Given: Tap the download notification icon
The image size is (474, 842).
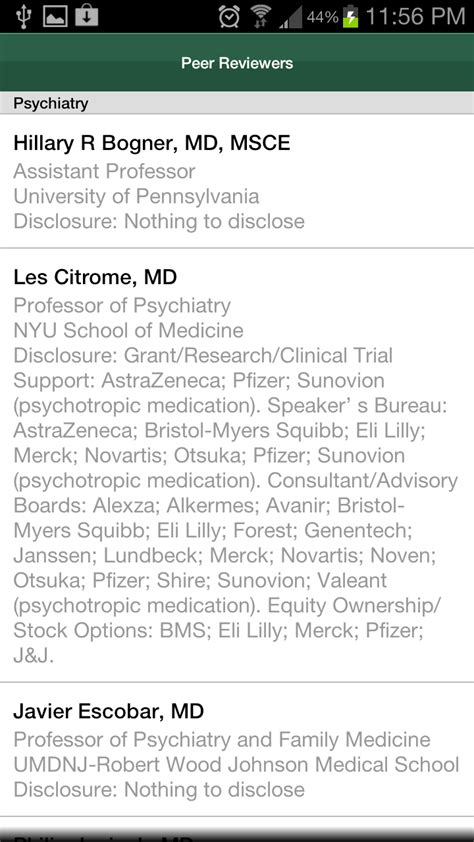Looking at the screenshot, I should coord(86,16).
